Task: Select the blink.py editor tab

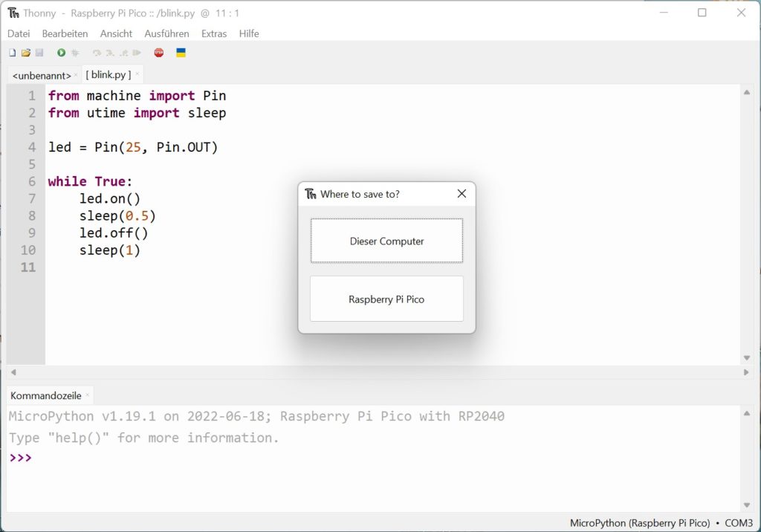Action: pyautogui.click(x=109, y=75)
